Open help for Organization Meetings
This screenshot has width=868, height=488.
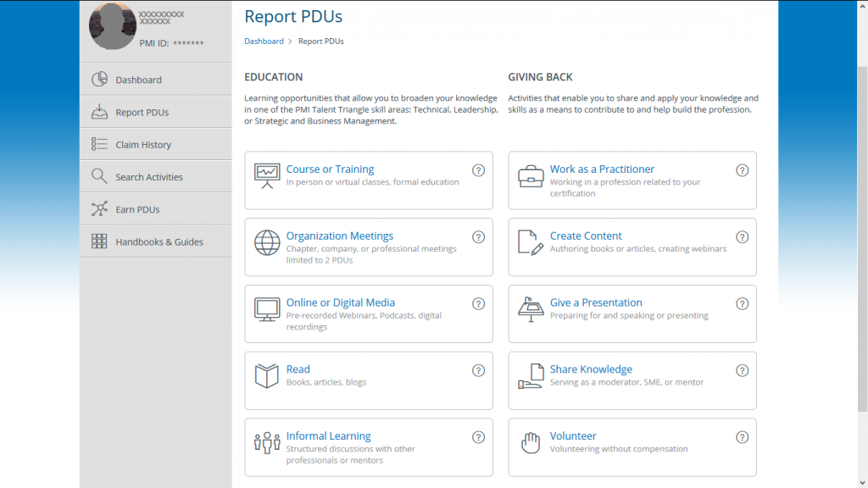pos(478,237)
